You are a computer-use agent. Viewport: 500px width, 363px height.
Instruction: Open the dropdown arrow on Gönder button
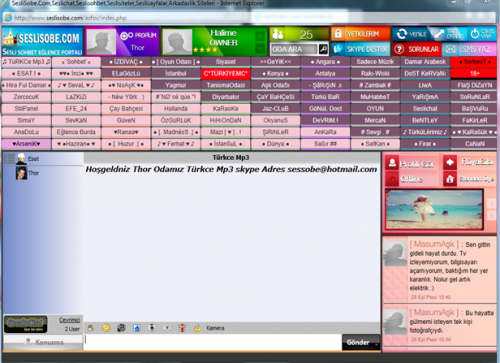376,343
